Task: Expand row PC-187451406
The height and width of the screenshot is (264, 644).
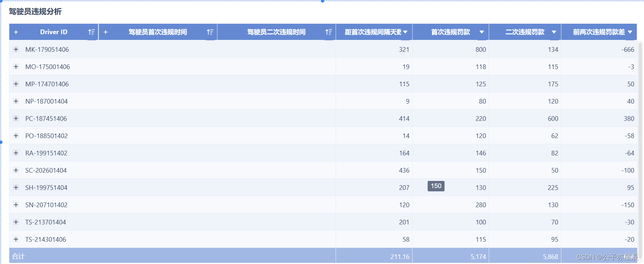Action: (16, 118)
